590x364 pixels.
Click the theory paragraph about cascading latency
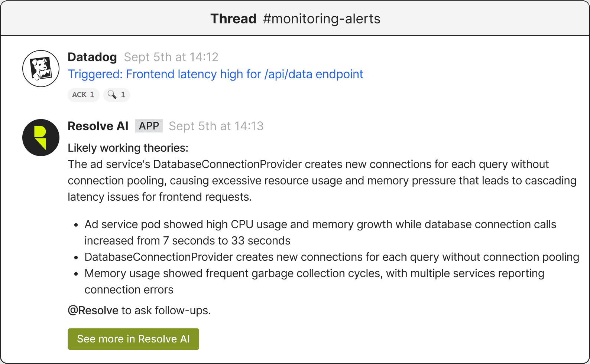[x=322, y=181]
